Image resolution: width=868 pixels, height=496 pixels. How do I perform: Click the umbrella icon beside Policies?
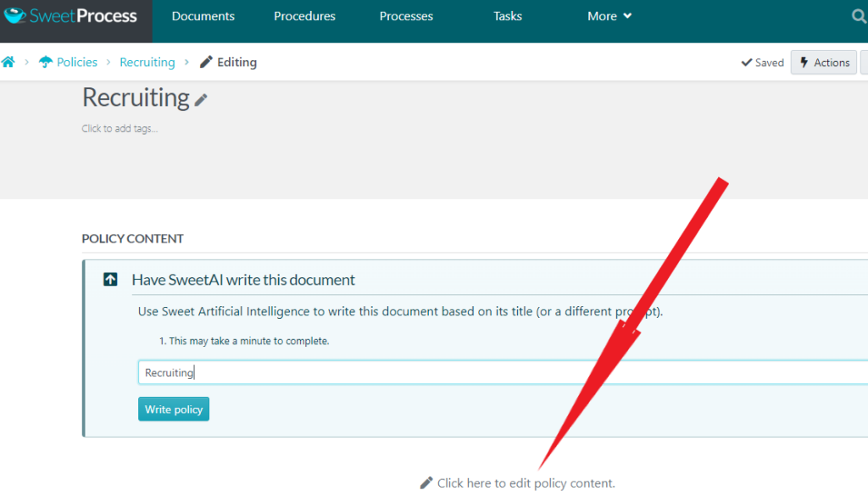pyautogui.click(x=47, y=61)
